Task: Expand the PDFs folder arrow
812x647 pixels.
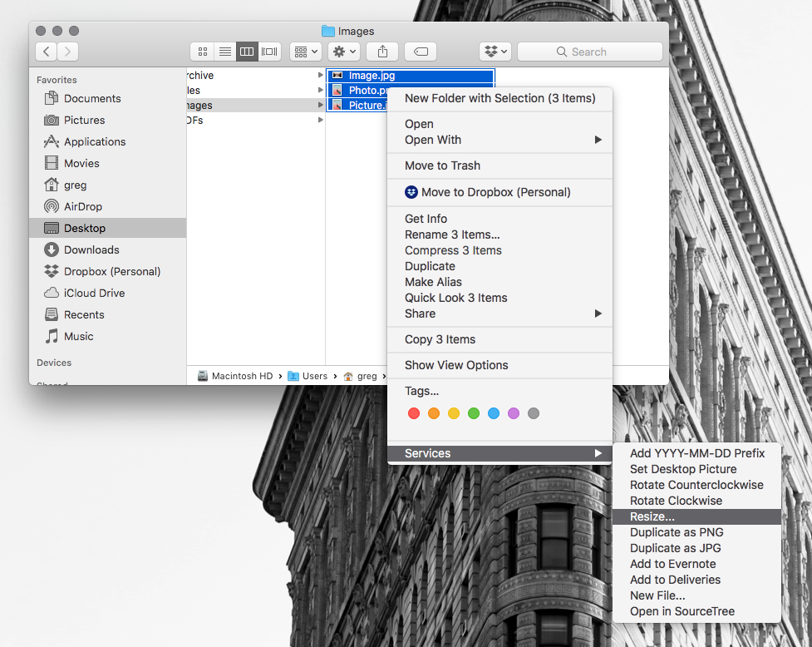Action: (x=321, y=121)
